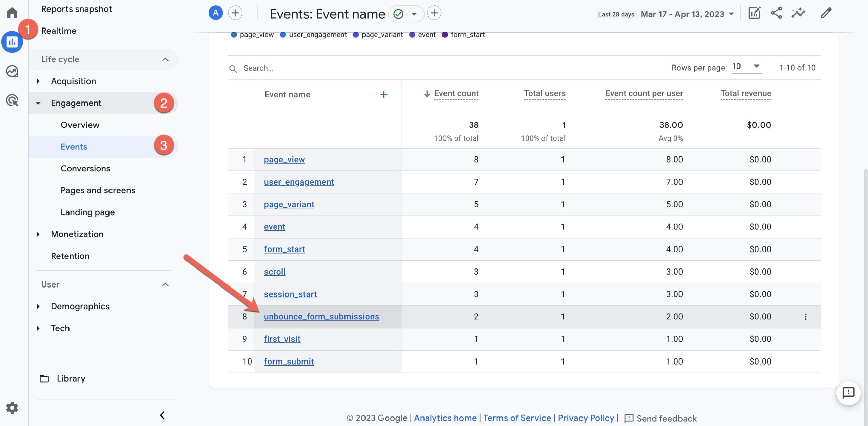Open the date range dropdown Mar 17 - Apr 13

(x=687, y=14)
